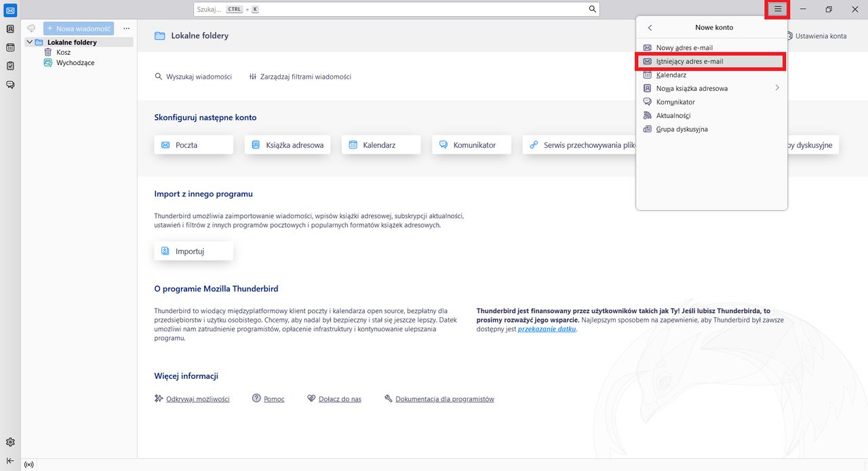The width and height of the screenshot is (868, 471).
Task: Click the online status icon in status bar
Action: coord(28,465)
